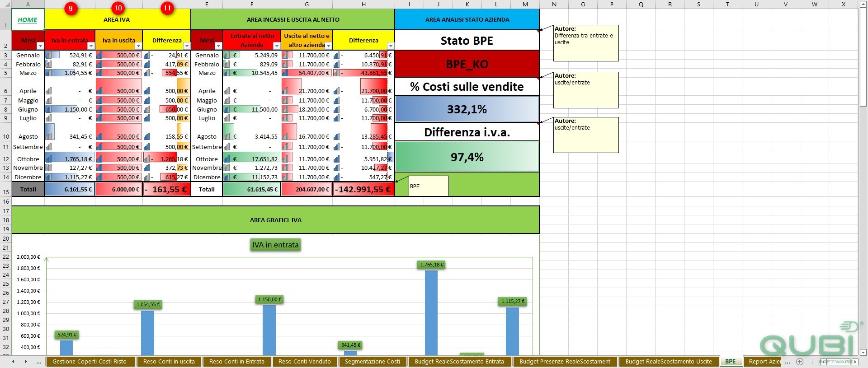This screenshot has height=368, width=868.
Task: Click red circle marker number 11
Action: coord(167,8)
